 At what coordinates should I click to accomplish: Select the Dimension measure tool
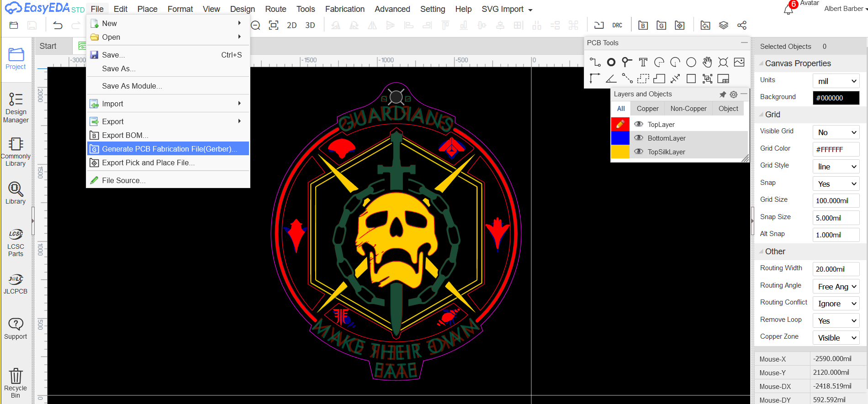point(675,79)
